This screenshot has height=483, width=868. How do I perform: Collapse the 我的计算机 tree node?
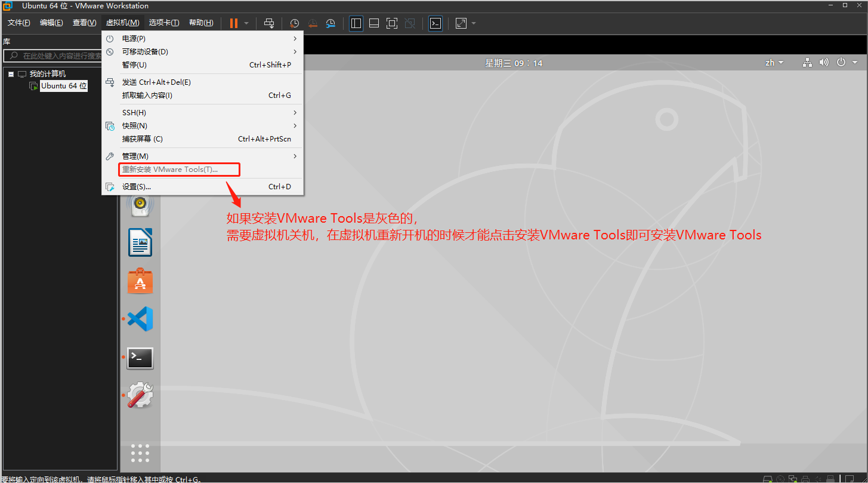point(11,74)
